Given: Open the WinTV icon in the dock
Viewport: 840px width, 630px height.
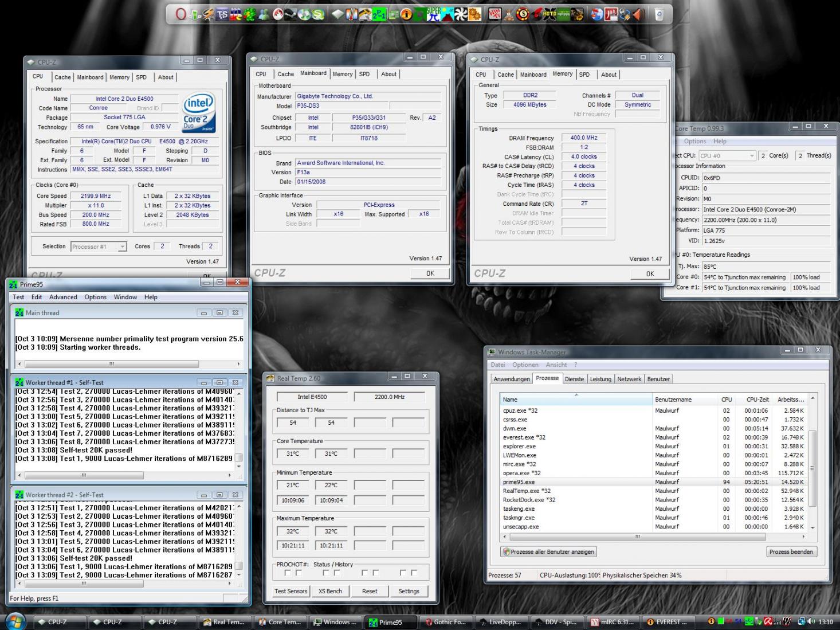Looking at the screenshot, I should 495,14.
